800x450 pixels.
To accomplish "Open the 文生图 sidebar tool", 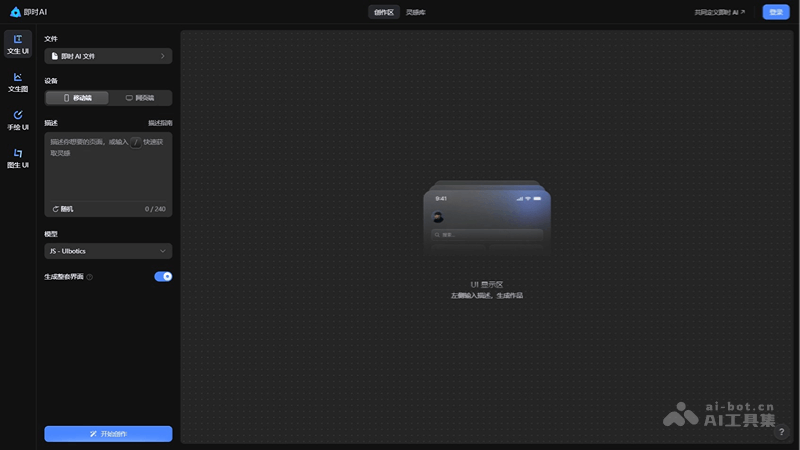I will click(18, 78).
